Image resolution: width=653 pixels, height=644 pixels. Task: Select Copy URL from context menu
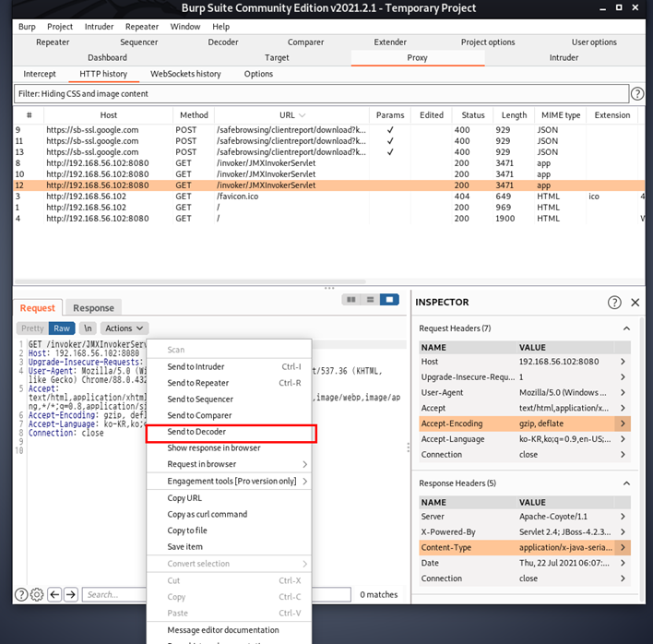coord(229,498)
